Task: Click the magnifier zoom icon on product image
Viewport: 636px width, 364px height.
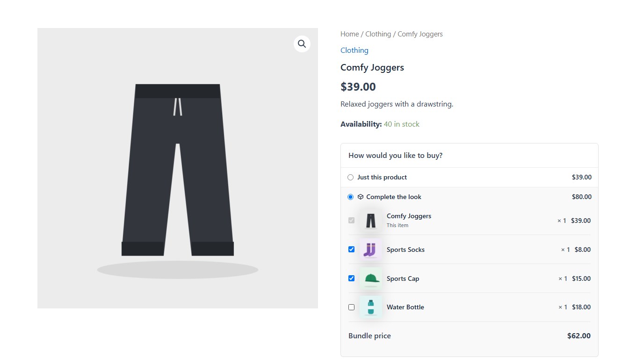Action: (302, 44)
